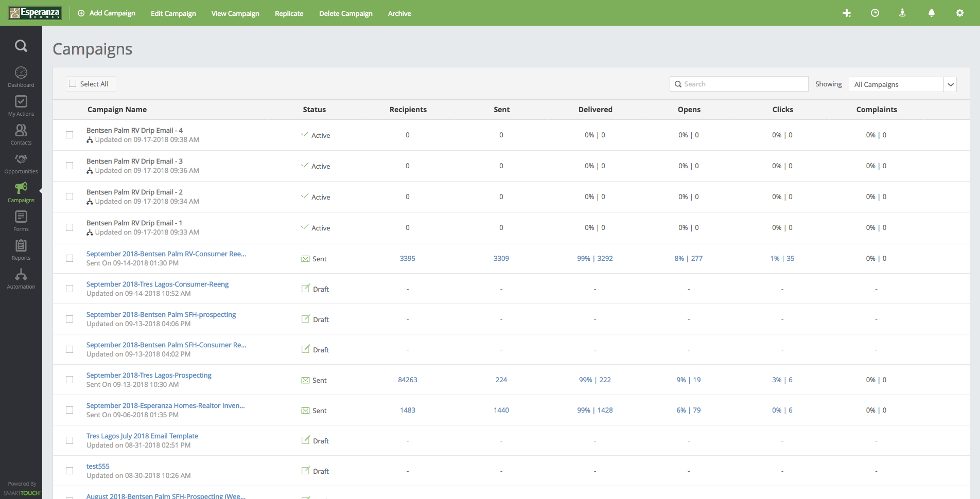Click Add Campaign in top menu
980x499 pixels.
pyautogui.click(x=107, y=13)
